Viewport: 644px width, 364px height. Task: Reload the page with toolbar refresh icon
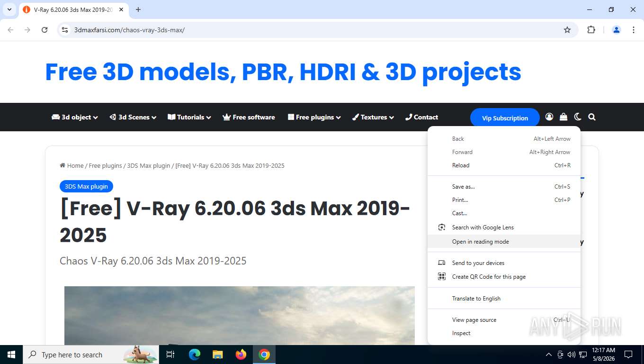pos(45,30)
